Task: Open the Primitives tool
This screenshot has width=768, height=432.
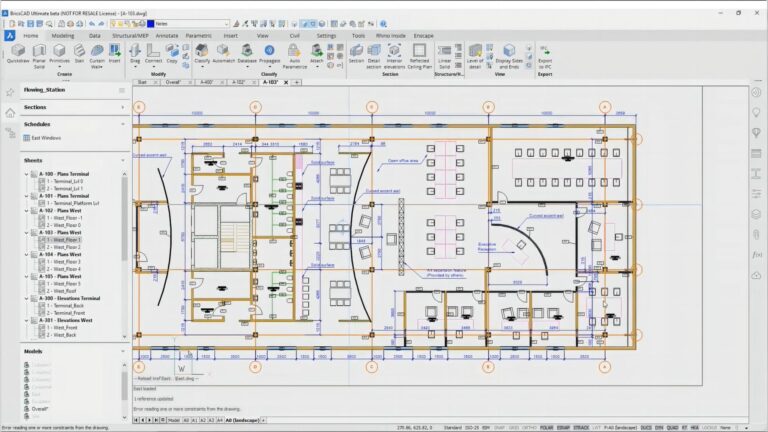Action: [x=59, y=55]
